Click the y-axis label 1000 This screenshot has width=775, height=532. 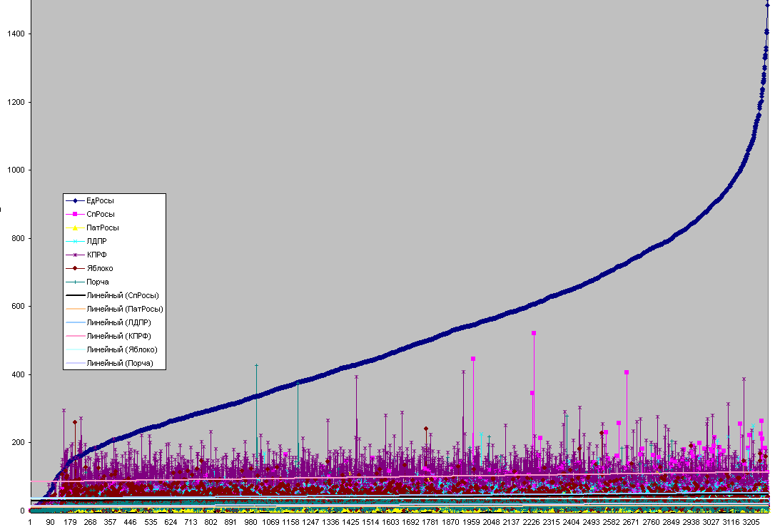[16, 170]
